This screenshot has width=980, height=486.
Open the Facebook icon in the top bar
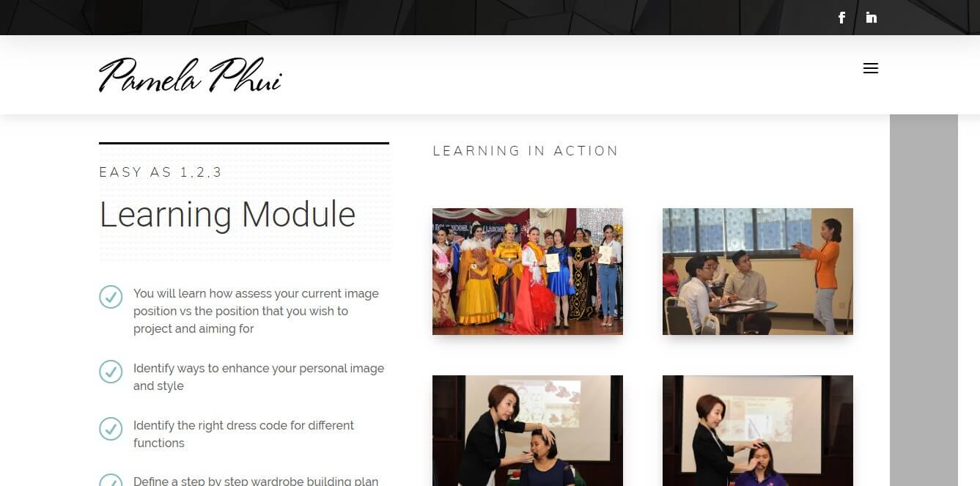(x=841, y=18)
